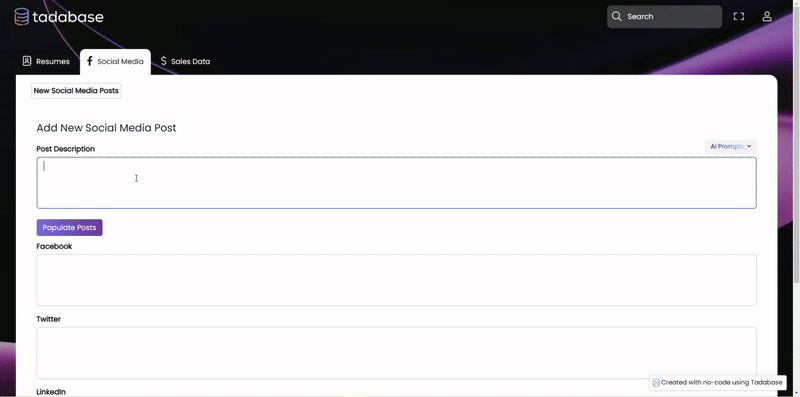Click the Search input field
The image size is (800, 397).
[664, 16]
